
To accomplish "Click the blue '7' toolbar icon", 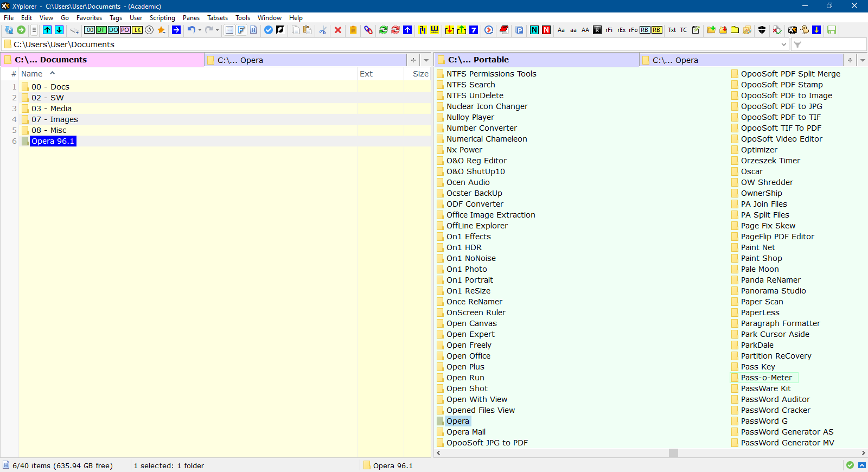I will click(x=474, y=30).
